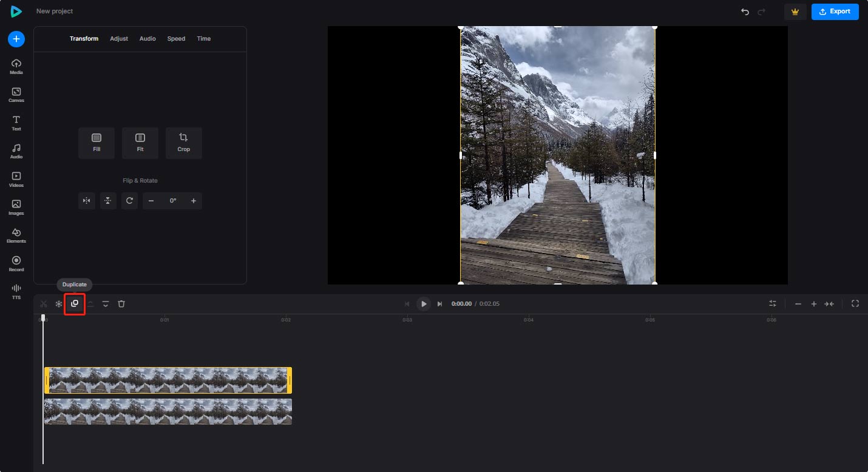Click the Duplicate clip icon

tap(75, 303)
